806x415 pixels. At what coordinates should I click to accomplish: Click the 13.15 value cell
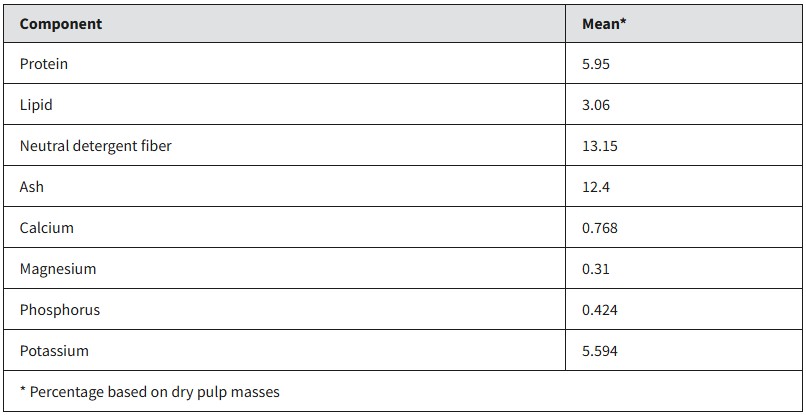pyautogui.click(x=600, y=146)
